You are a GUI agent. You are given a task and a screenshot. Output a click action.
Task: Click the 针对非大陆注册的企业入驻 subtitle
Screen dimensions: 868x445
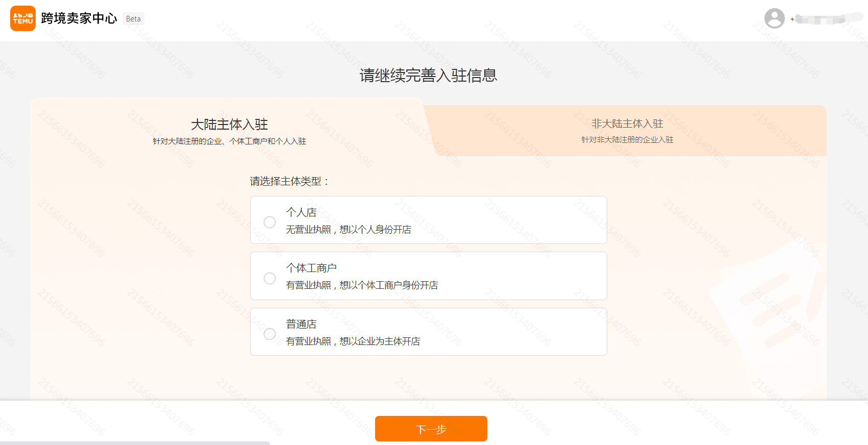(x=627, y=140)
